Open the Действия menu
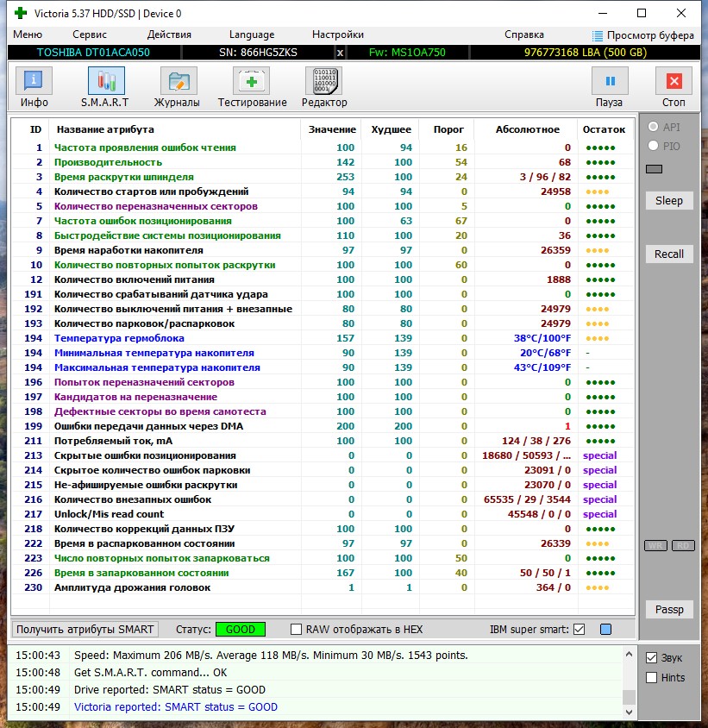708x728 pixels. pos(169,35)
